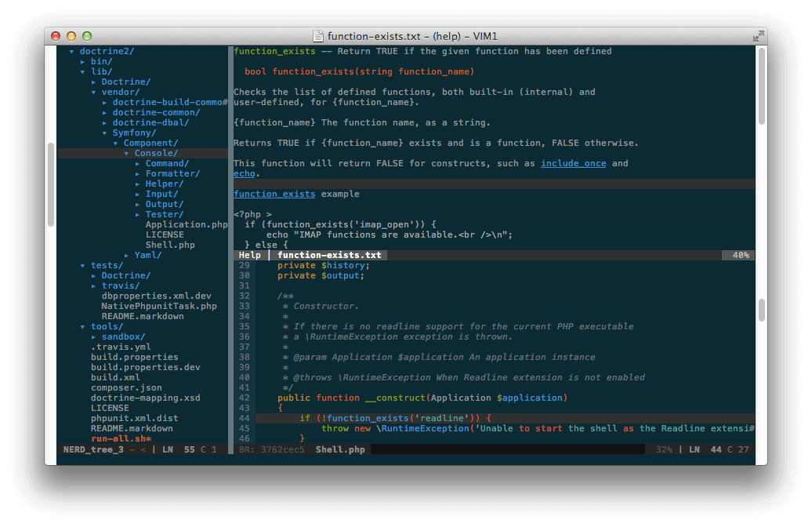Click the document proxy icon in the title bar
Image resolution: width=812 pixels, height=527 pixels.
point(318,36)
